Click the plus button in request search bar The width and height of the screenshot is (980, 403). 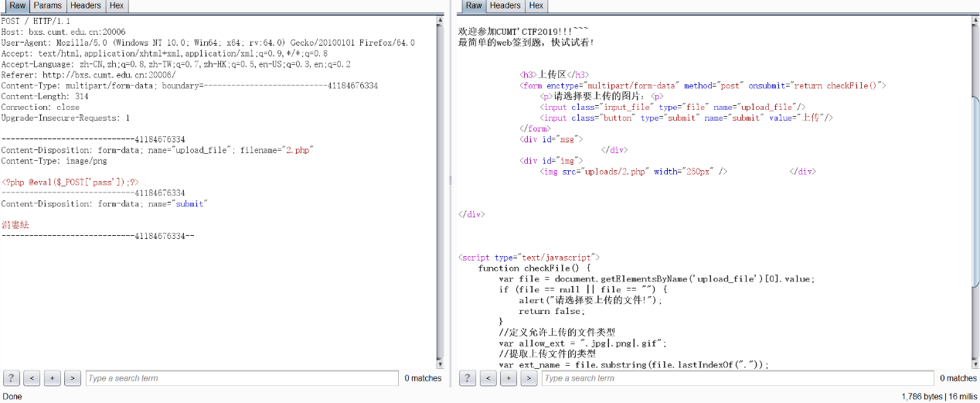click(52, 378)
